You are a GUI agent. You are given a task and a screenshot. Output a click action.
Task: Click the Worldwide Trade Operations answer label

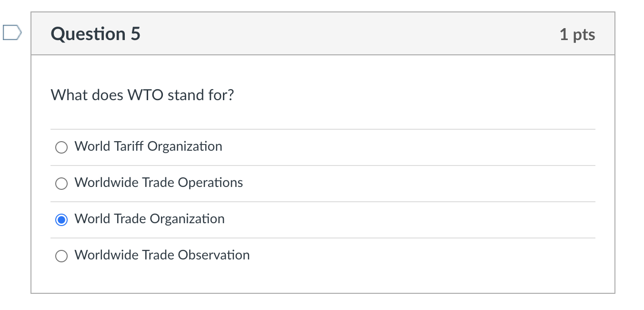click(x=159, y=183)
